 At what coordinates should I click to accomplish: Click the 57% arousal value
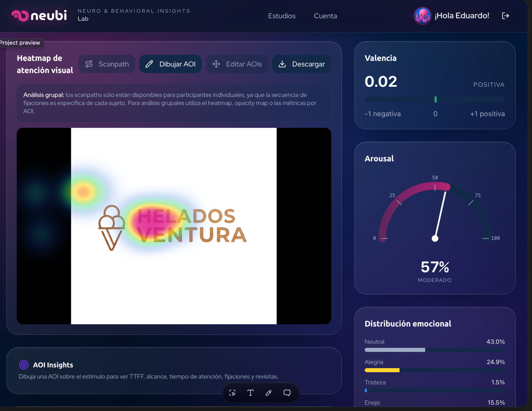click(435, 267)
